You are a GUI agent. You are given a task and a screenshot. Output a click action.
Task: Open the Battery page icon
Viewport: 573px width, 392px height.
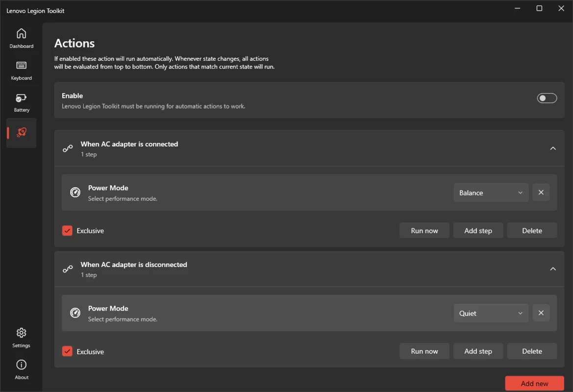[21, 98]
